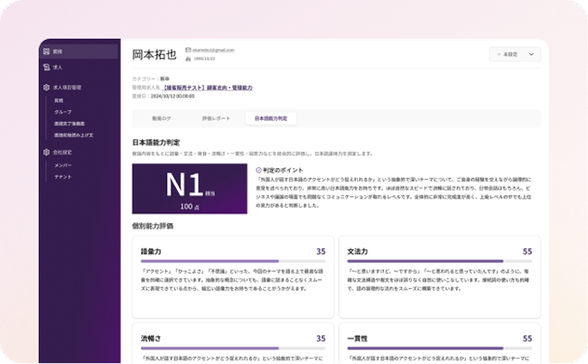
Task: Click the 求人項目管理 gear icon
Action: point(47,88)
